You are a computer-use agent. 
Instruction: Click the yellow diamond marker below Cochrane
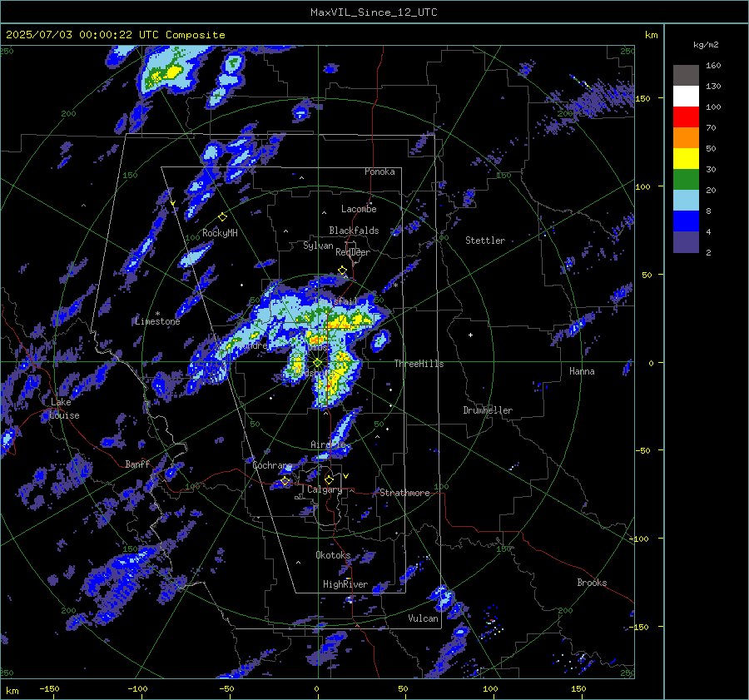tap(285, 481)
